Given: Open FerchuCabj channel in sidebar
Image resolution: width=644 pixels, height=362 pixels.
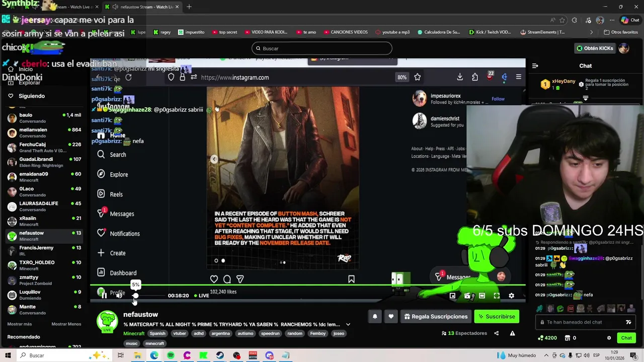Looking at the screenshot, I should point(44,147).
